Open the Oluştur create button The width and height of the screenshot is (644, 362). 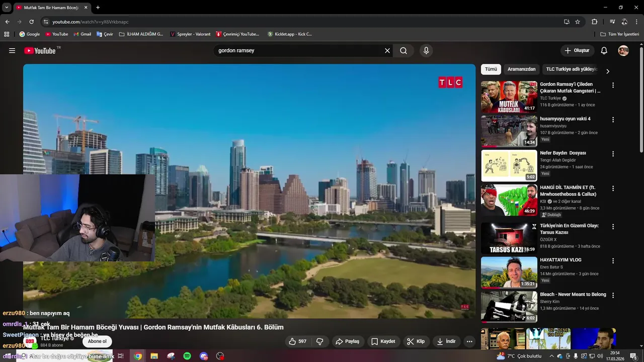[x=577, y=51]
